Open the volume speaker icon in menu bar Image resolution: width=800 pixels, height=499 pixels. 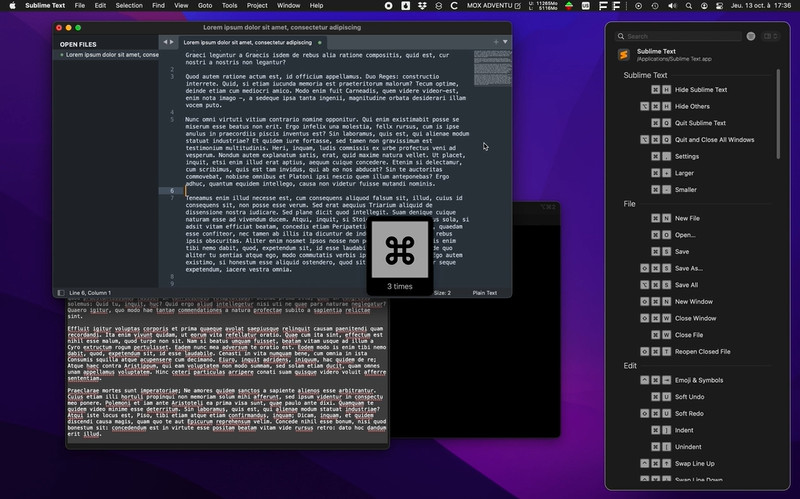(x=672, y=6)
